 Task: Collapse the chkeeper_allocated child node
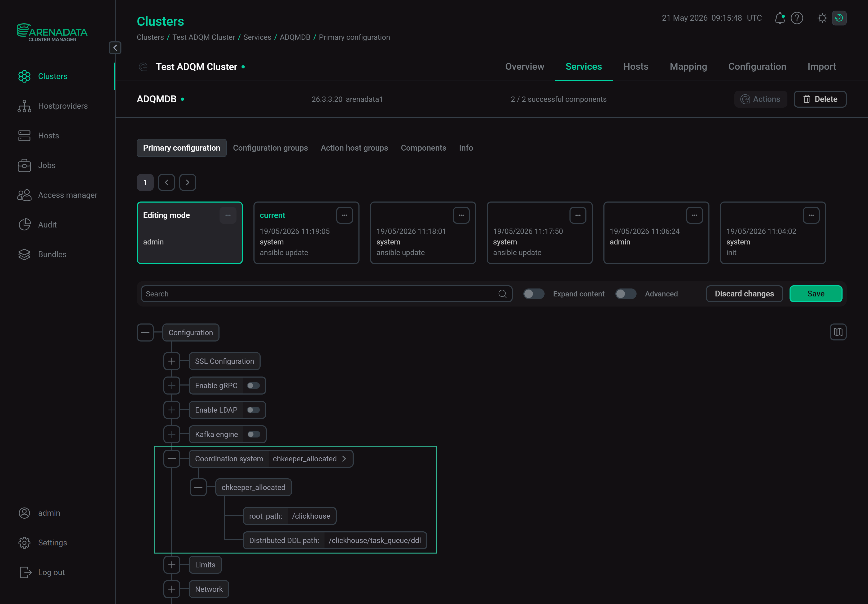198,488
